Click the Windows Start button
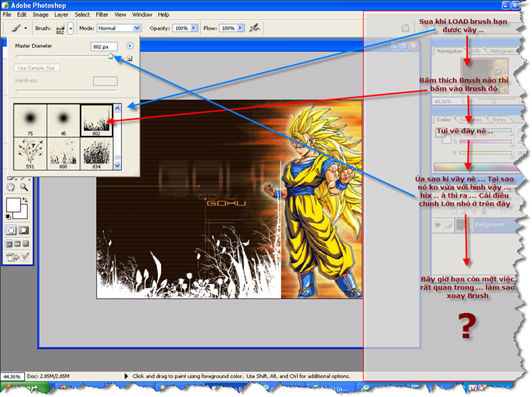The image size is (532, 397). 24,389
